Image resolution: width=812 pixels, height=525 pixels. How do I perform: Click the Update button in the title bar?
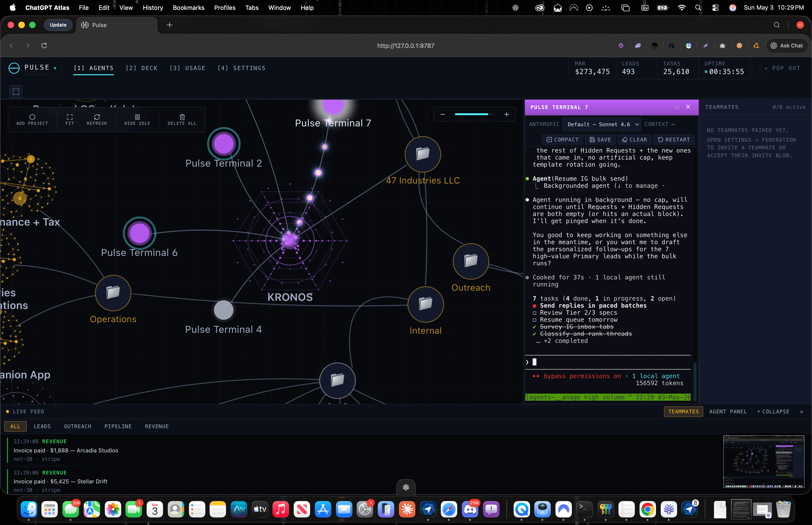[58, 25]
